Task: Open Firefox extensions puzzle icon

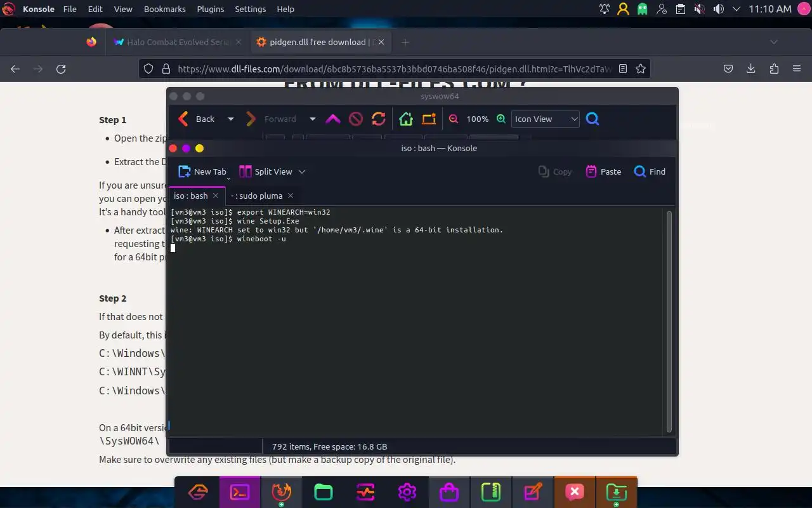Action: coord(774,69)
